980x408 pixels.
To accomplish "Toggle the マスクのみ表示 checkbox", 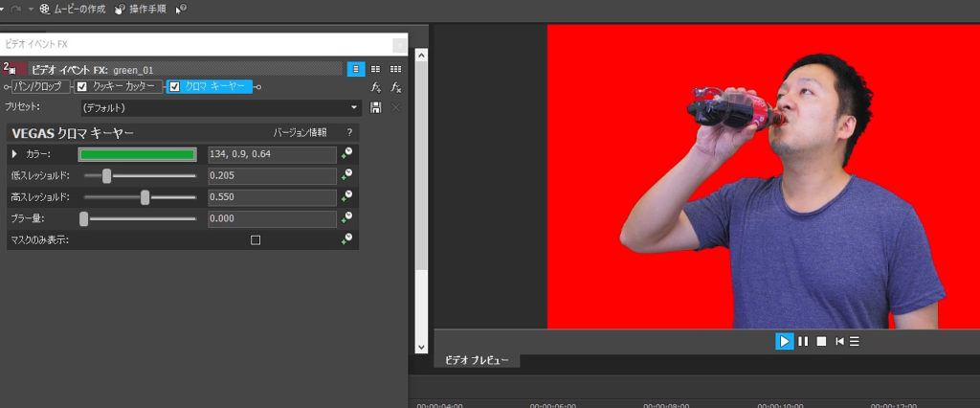I will click(x=256, y=240).
